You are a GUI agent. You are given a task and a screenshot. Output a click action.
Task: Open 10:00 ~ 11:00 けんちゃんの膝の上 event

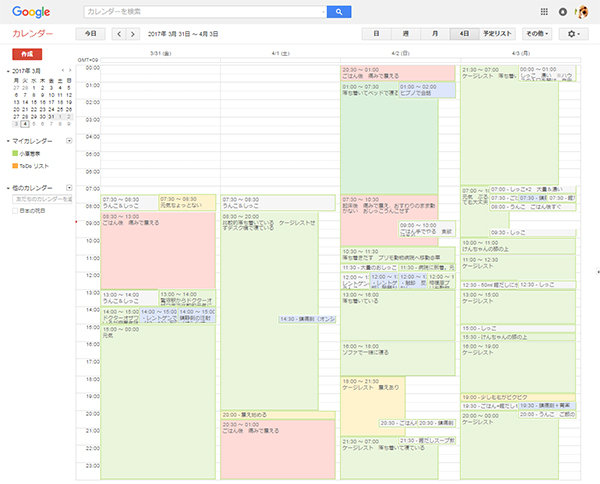coord(518,246)
